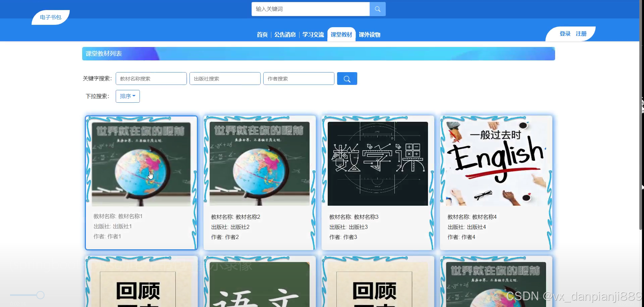Screen dimensions: 644x307
Task: Click the text 教材名称: 教材名称4
Action: tap(472, 217)
